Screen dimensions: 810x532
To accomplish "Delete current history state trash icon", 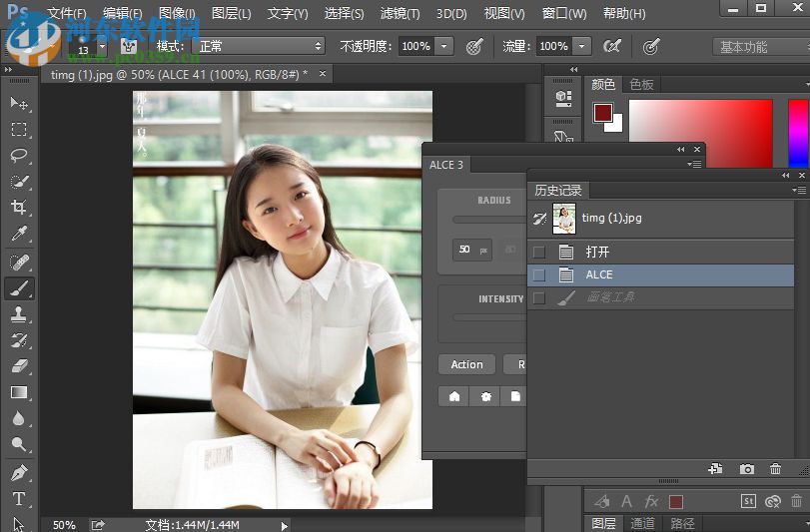I will [x=775, y=468].
